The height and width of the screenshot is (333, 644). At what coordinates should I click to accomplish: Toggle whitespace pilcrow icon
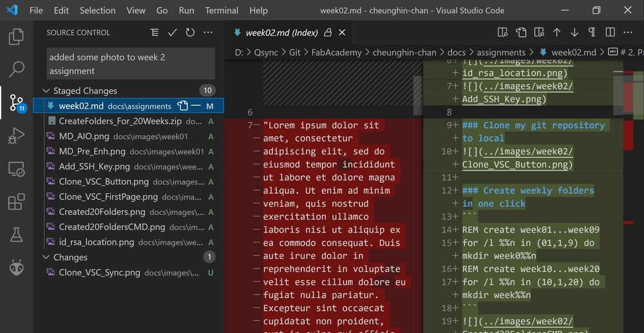click(592, 32)
